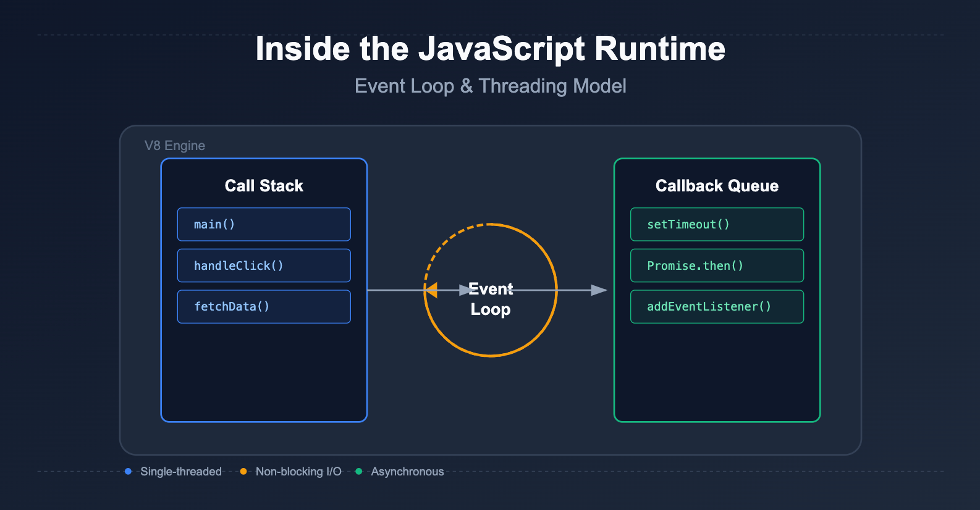The image size is (980, 510).
Task: Click the Single-threaded legend text
Action: (181, 471)
